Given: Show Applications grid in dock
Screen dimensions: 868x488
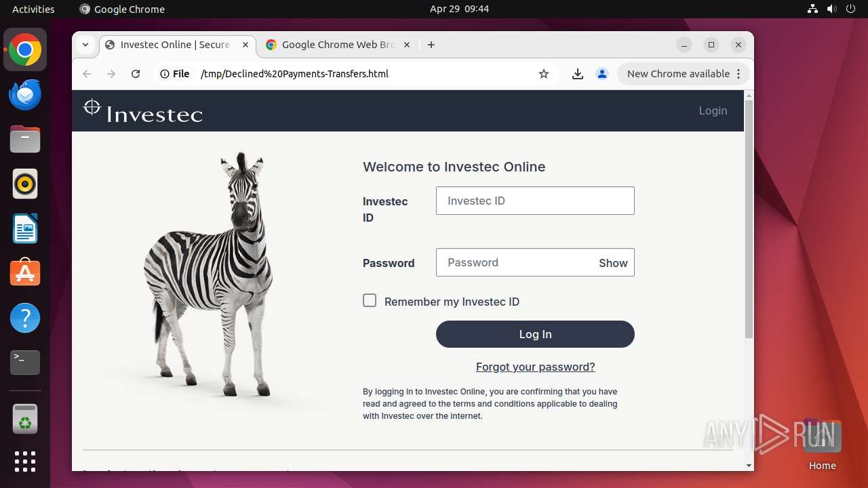Looking at the screenshot, I should point(25,462).
